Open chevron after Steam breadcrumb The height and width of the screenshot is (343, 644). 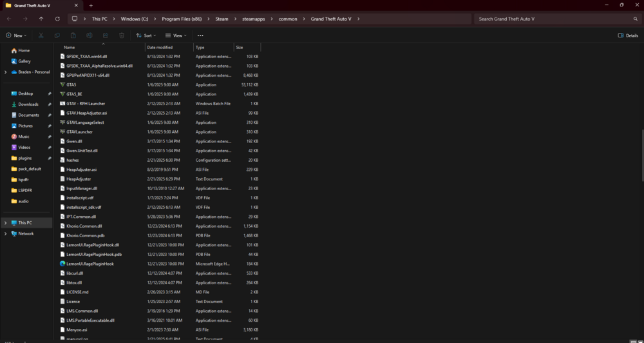point(234,19)
